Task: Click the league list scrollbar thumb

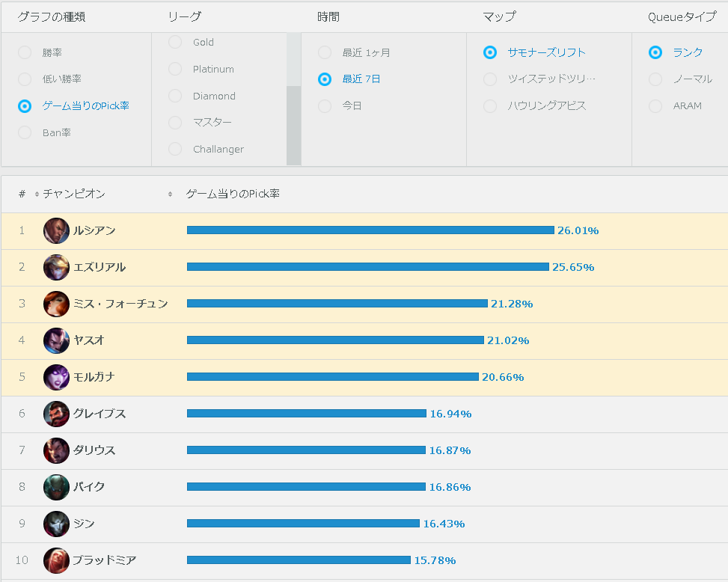Action: coord(293,126)
